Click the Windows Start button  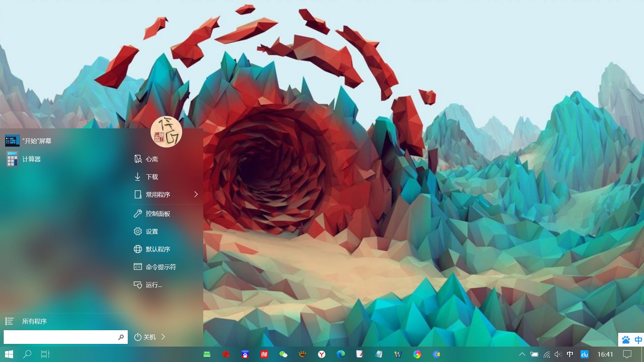tap(9, 354)
